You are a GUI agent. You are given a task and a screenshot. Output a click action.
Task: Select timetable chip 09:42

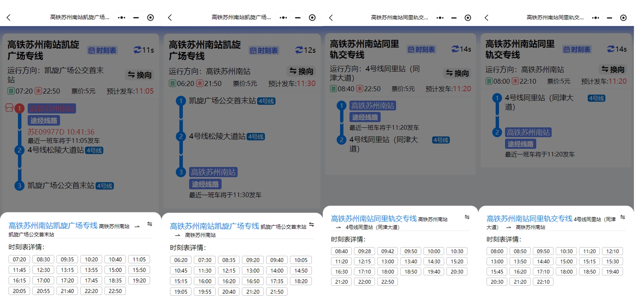(x=388, y=251)
